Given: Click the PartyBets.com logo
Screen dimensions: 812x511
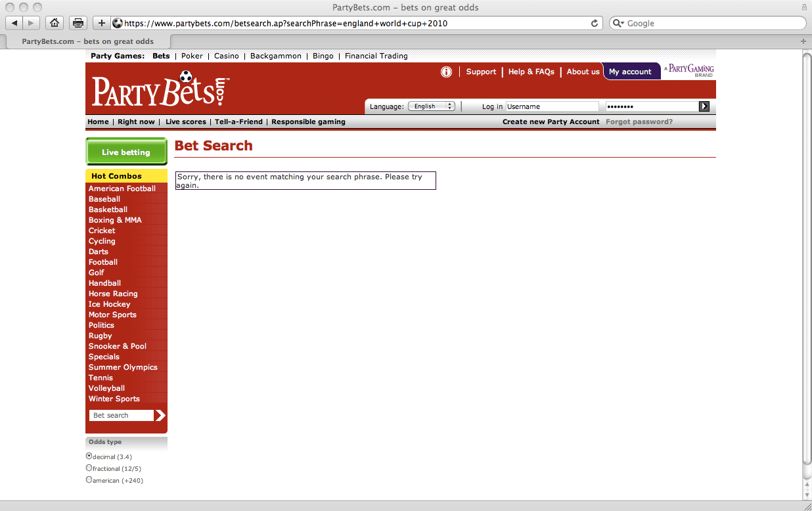Looking at the screenshot, I should pos(161,89).
